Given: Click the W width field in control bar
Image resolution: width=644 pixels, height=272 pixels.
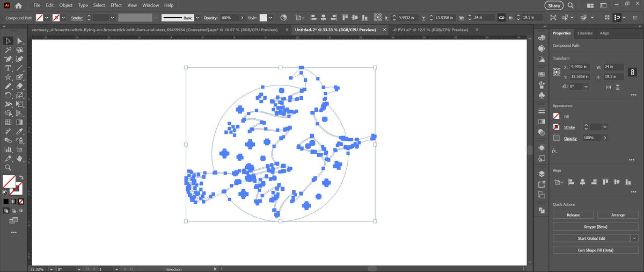Looking at the screenshot, I should tap(483, 17).
